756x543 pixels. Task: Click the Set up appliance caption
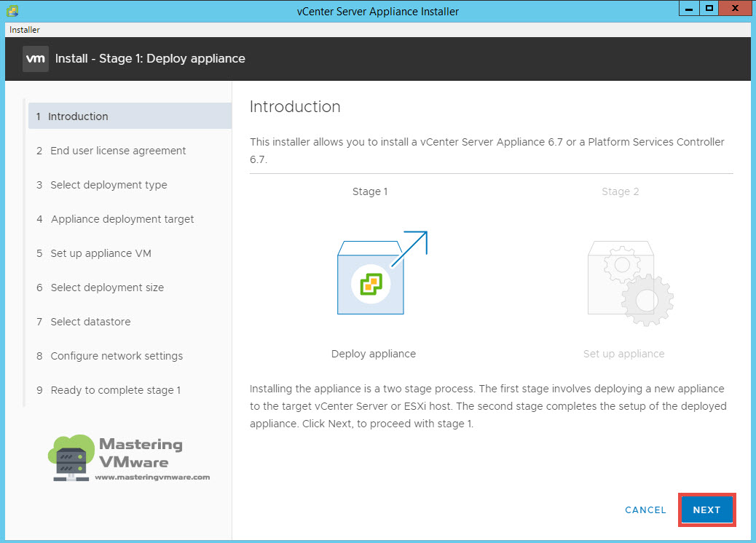tap(623, 354)
